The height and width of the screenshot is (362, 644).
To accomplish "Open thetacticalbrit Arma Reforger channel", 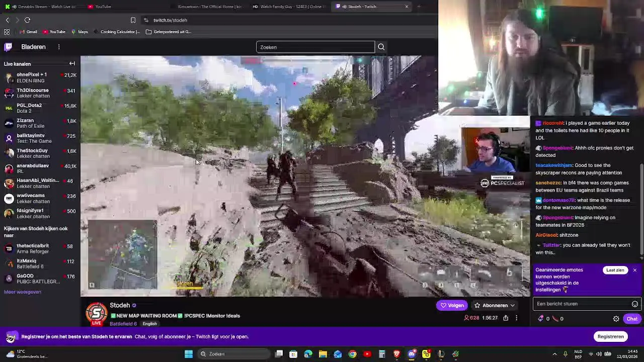I will 40,248.
